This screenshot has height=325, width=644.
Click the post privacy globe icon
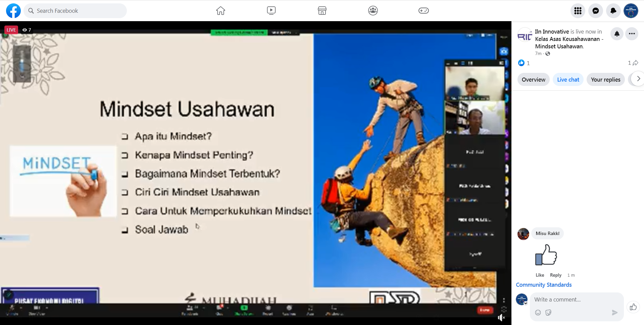pos(548,54)
